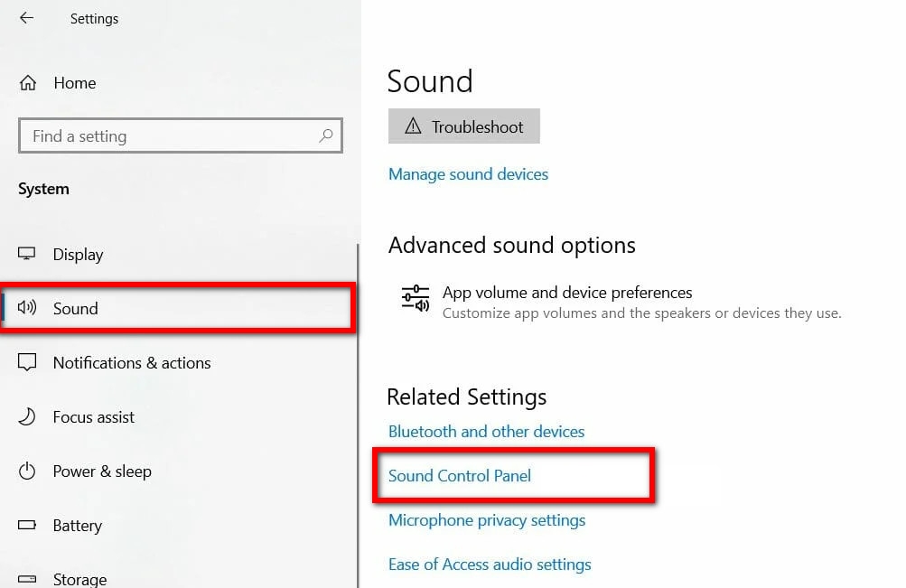Screen dimensions: 906x588
Task: Click the Notifications & actions icon
Action: click(27, 362)
